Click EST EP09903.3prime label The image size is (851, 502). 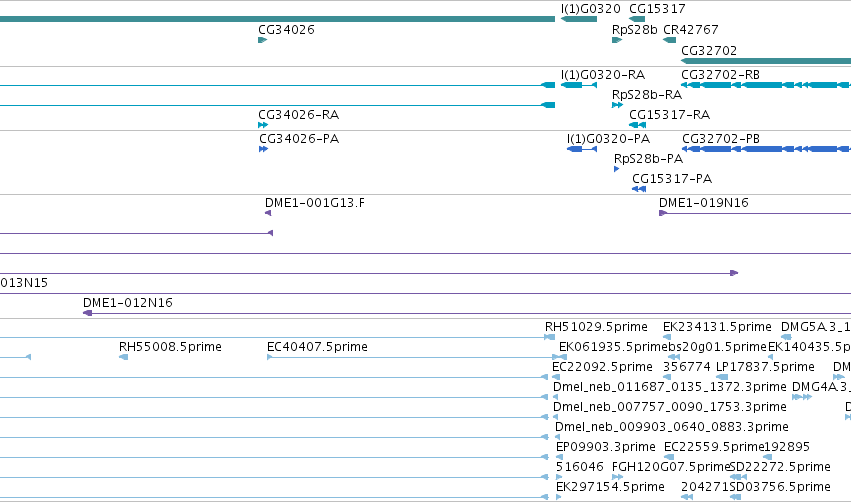(606, 447)
